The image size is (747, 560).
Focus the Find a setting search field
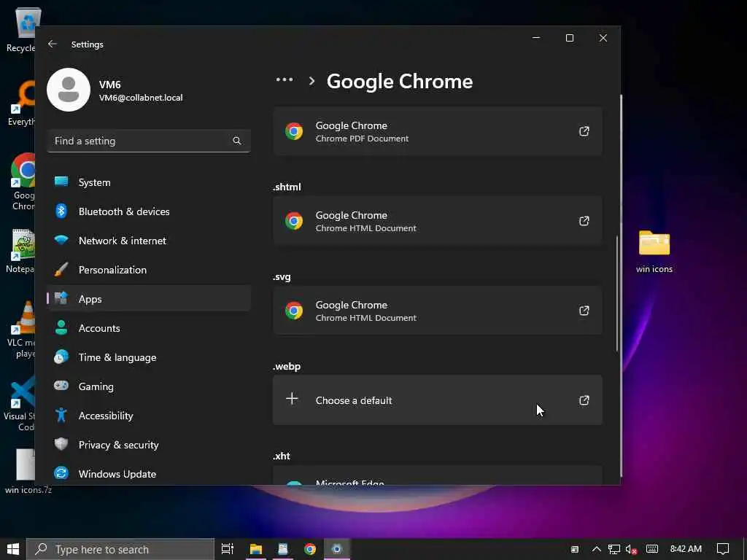[x=149, y=141]
